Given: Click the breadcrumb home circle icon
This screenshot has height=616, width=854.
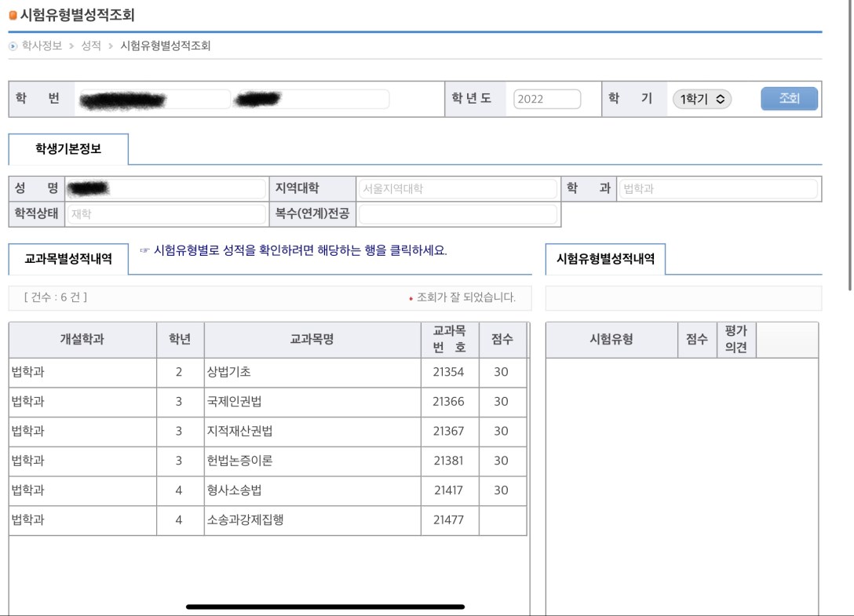Looking at the screenshot, I should pyautogui.click(x=13, y=46).
